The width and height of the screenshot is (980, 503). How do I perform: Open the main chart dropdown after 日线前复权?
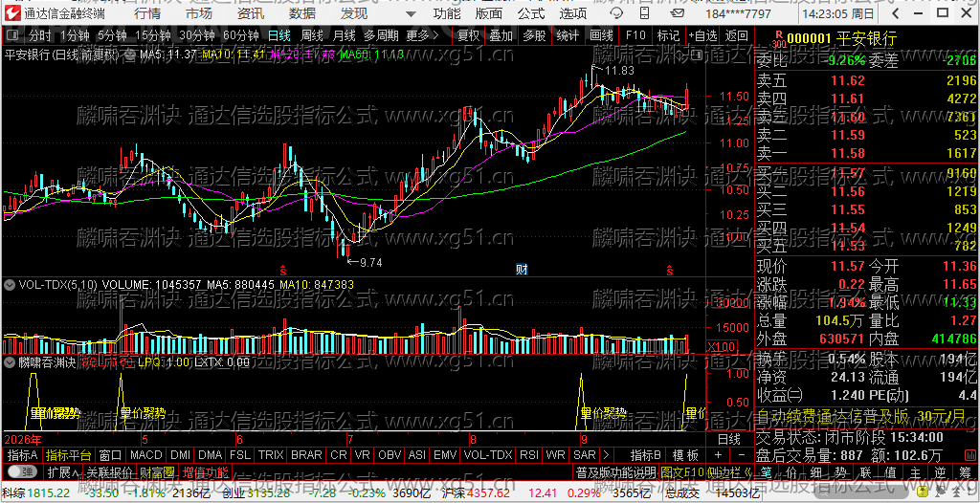pyautogui.click(x=129, y=55)
